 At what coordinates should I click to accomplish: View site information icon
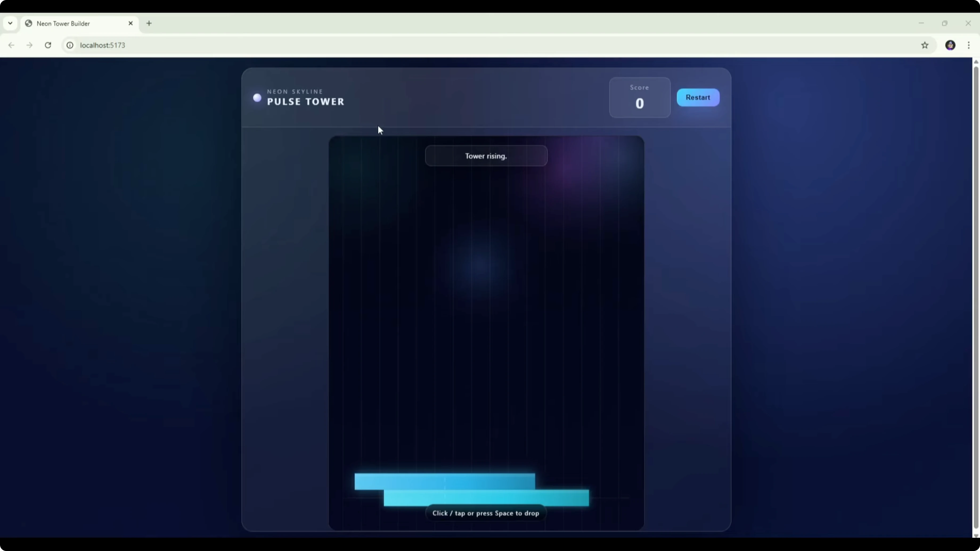click(70, 45)
